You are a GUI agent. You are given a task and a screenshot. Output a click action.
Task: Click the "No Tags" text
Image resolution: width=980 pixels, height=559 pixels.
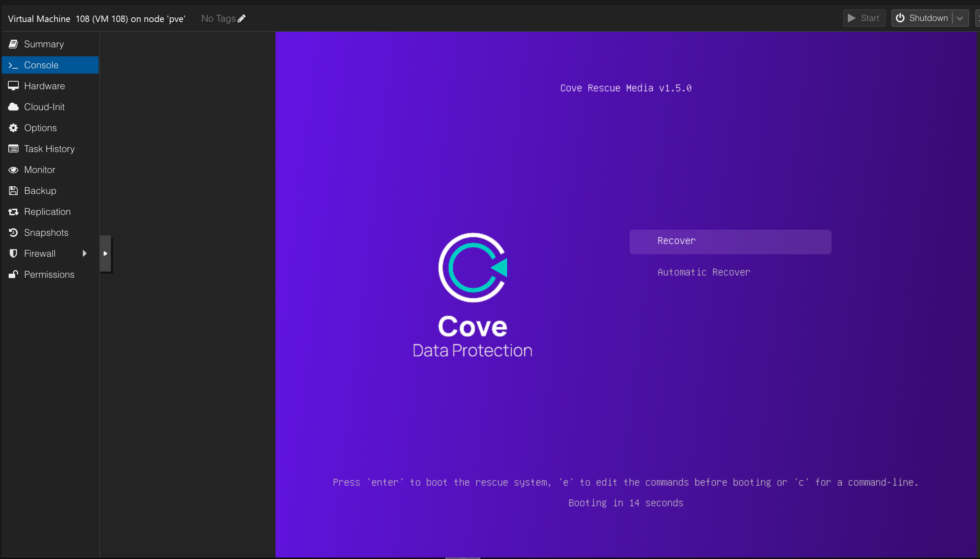(x=218, y=18)
